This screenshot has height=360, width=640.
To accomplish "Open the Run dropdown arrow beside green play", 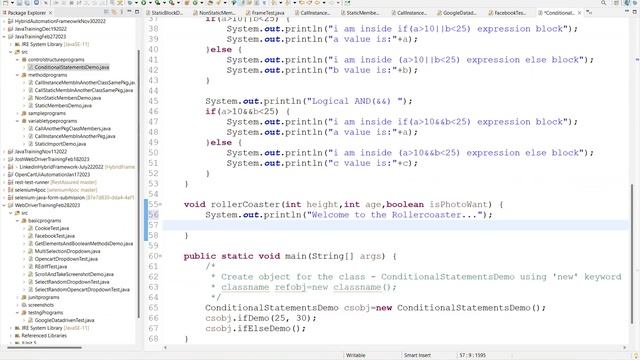I will click(x=150, y=3).
